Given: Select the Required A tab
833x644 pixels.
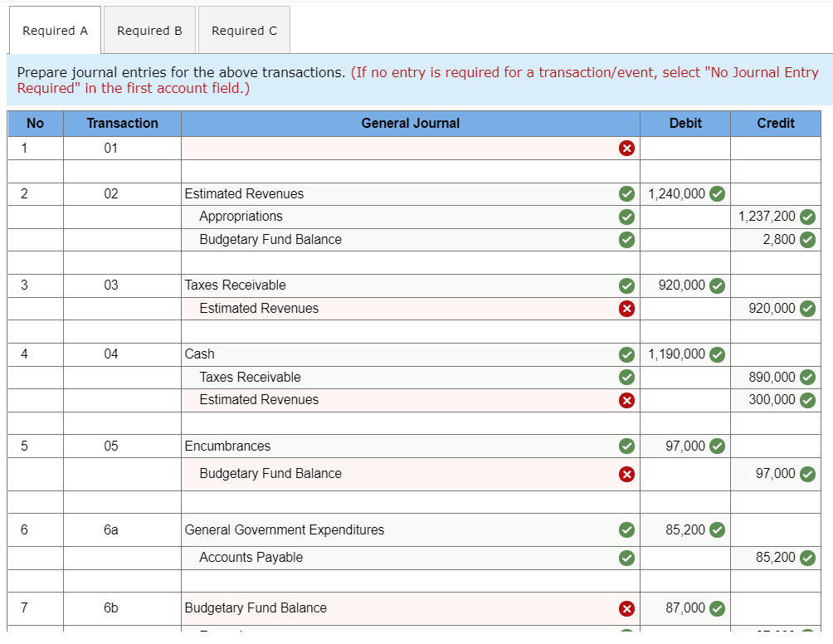Looking at the screenshot, I should pos(55,30).
